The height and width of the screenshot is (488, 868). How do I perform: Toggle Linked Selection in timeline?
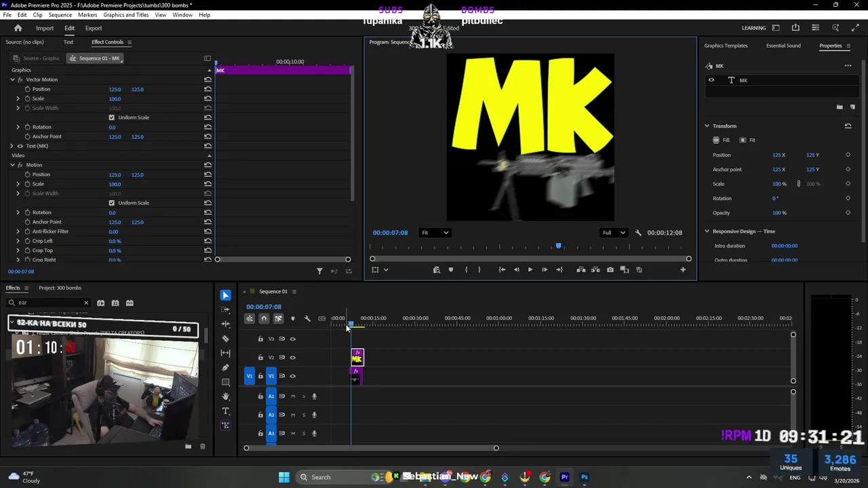click(278, 319)
